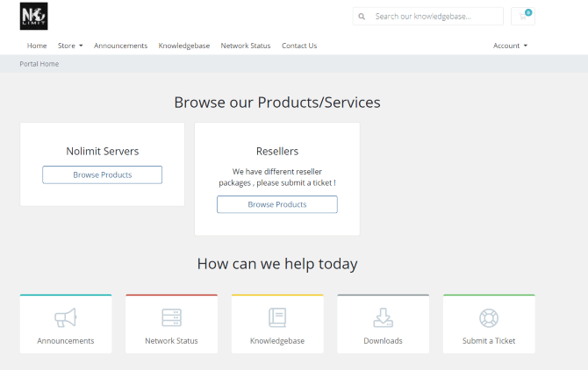Expand the Store dropdown menu
588x370 pixels.
coord(70,46)
